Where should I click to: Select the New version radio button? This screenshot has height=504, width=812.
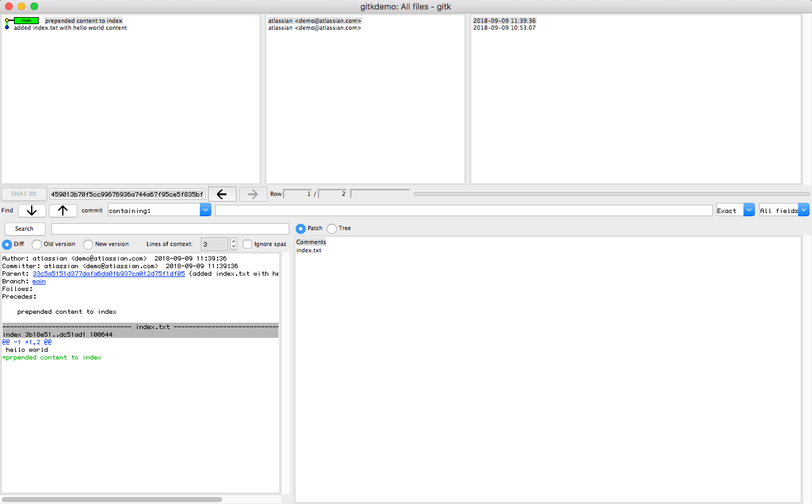(88, 244)
